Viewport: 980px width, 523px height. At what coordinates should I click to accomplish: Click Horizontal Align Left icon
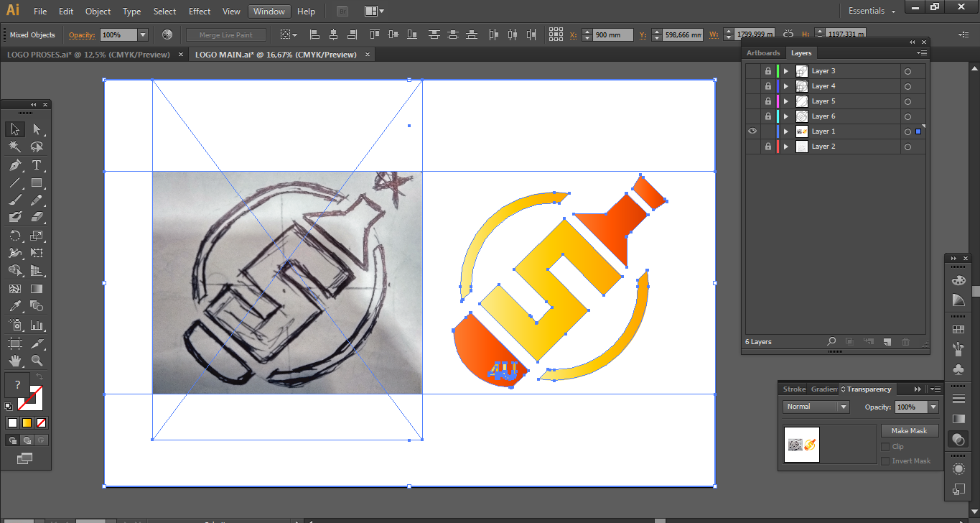pyautogui.click(x=314, y=34)
